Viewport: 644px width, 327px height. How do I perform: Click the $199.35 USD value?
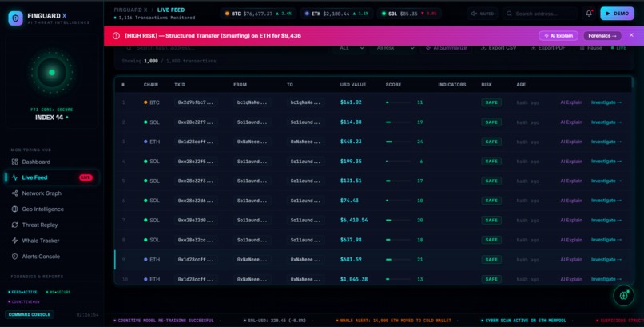[351, 162]
